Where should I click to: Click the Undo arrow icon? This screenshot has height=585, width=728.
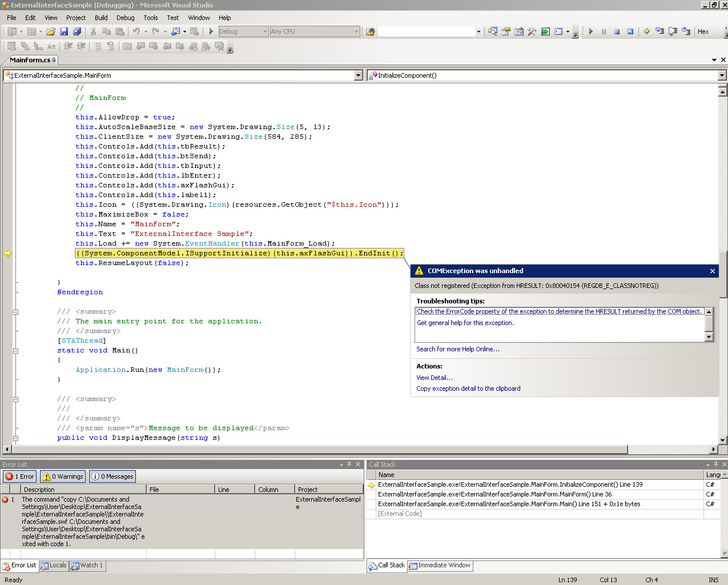coord(136,31)
